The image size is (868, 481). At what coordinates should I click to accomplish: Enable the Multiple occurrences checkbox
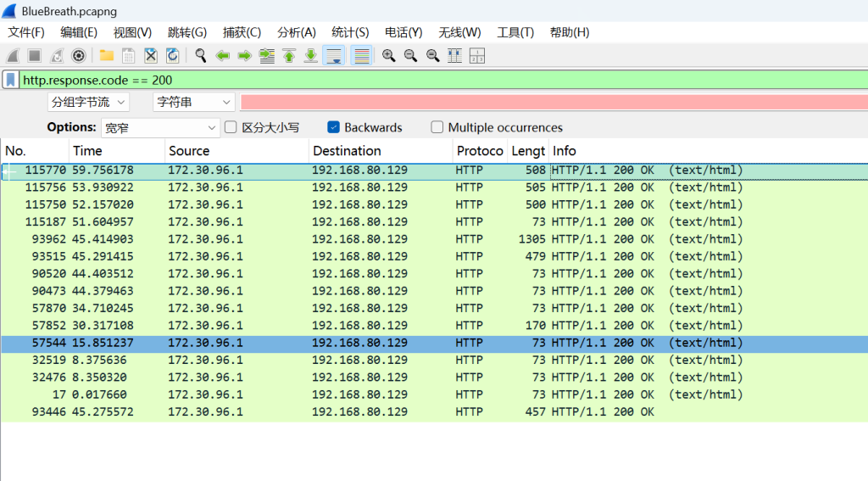point(437,127)
